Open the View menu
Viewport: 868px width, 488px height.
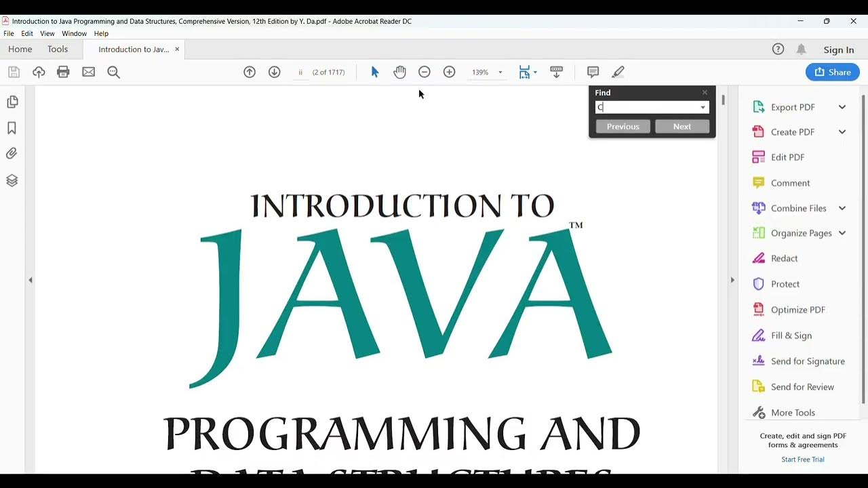[x=47, y=33]
